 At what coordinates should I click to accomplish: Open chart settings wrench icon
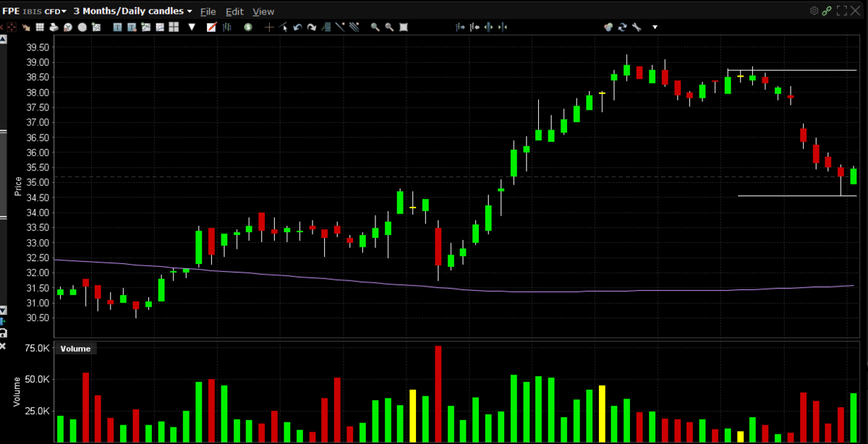[637, 27]
